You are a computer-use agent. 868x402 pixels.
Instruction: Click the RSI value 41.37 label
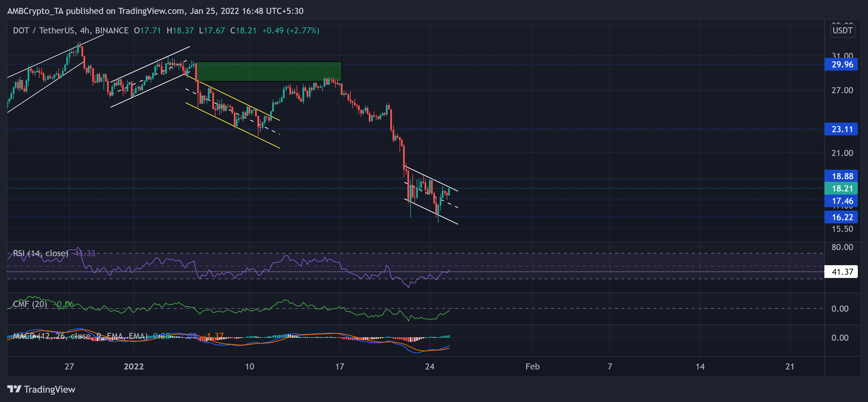point(841,272)
